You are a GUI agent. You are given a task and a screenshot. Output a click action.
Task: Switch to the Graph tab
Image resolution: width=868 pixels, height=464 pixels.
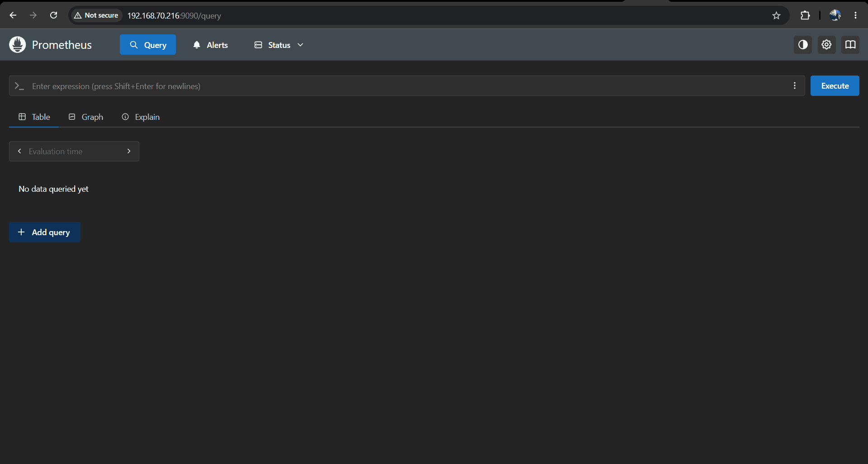click(x=85, y=117)
